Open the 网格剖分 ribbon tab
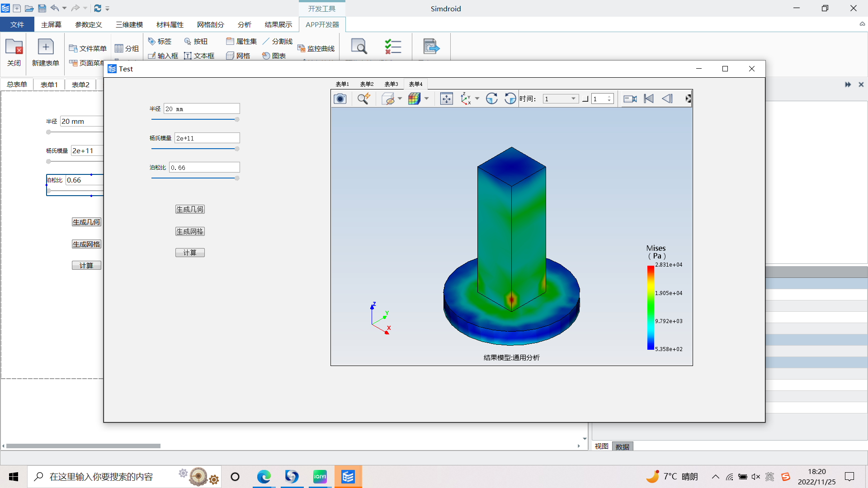 tap(211, 24)
